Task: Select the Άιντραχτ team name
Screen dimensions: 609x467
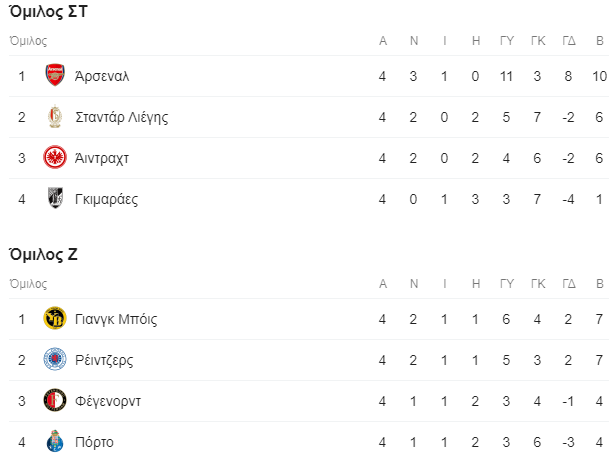Action: click(x=102, y=159)
